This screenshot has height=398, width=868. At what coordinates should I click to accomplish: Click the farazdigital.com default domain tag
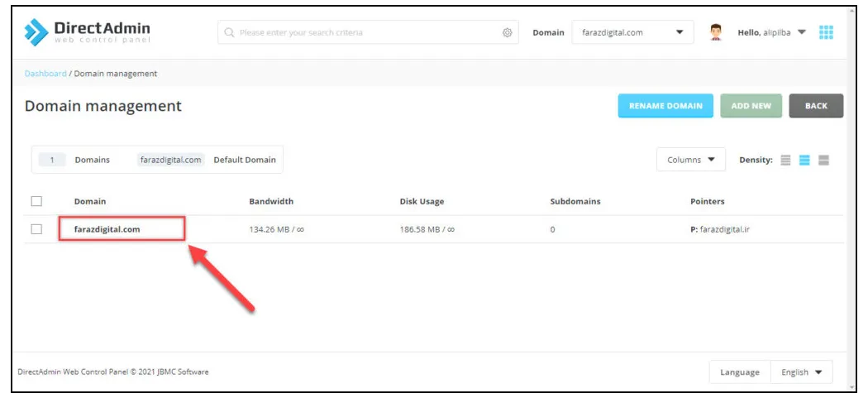click(x=170, y=160)
